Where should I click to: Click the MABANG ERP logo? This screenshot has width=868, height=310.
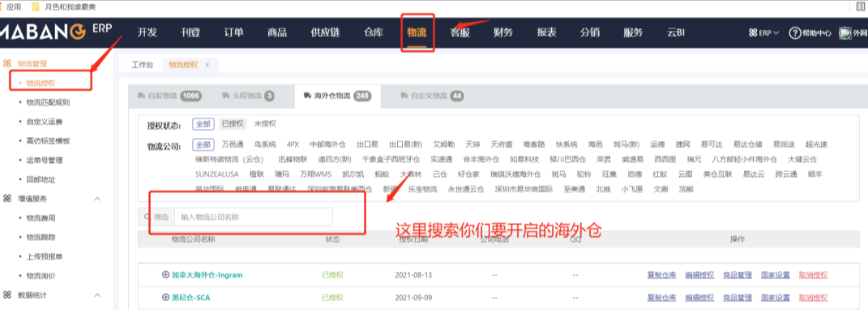(x=56, y=31)
